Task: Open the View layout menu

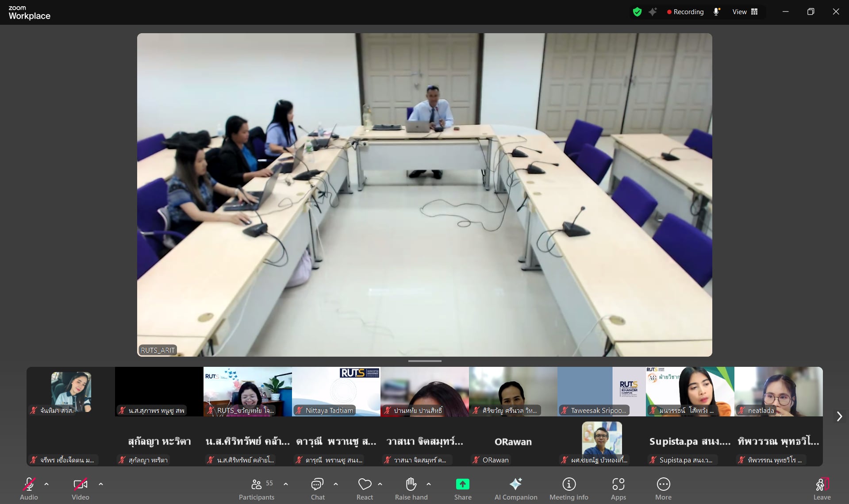Action: coord(745,12)
